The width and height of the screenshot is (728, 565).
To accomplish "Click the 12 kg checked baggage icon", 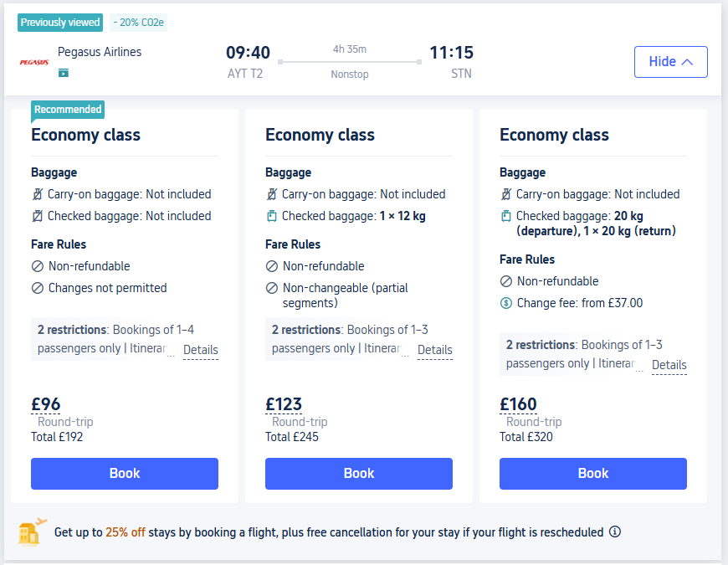I will (x=271, y=216).
